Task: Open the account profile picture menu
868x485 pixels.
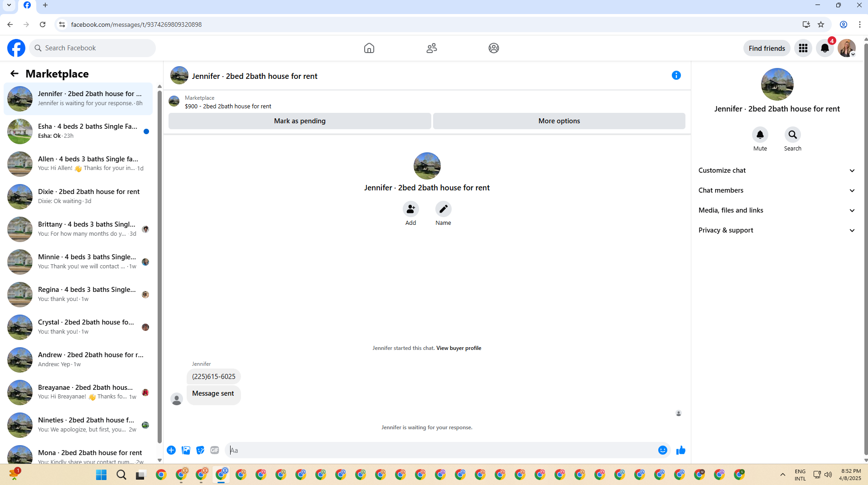Action: click(846, 48)
